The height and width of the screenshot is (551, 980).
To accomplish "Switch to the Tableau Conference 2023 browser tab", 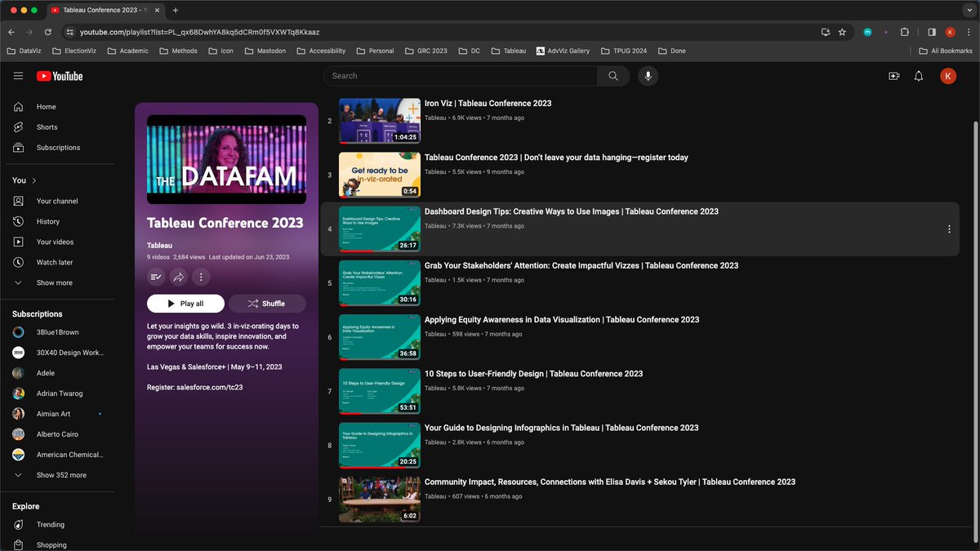I will (x=104, y=11).
